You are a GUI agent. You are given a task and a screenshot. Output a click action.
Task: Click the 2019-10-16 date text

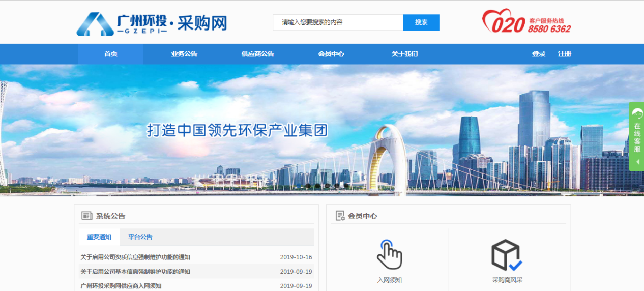[x=296, y=257]
